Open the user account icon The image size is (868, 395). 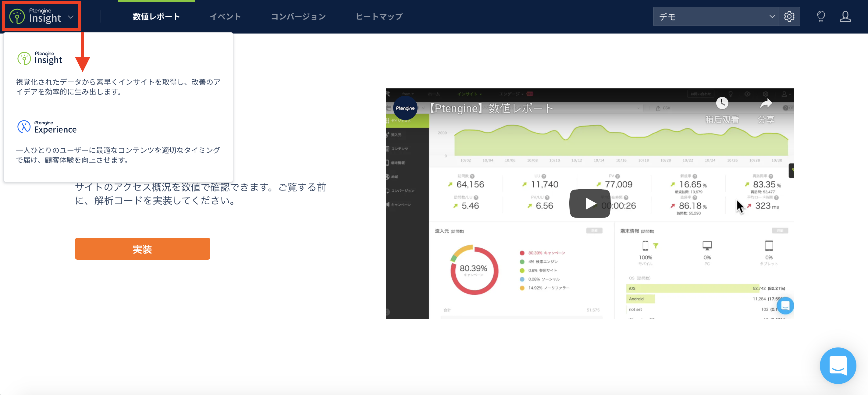pos(845,16)
